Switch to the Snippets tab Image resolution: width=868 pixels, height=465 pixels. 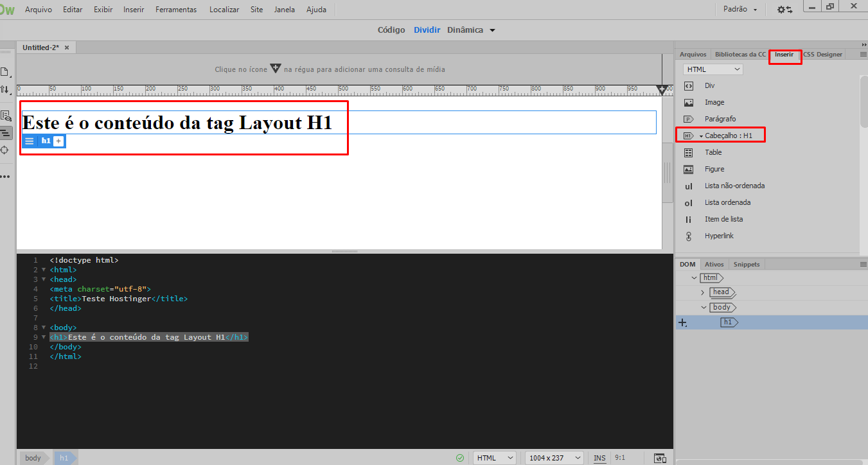pyautogui.click(x=747, y=265)
